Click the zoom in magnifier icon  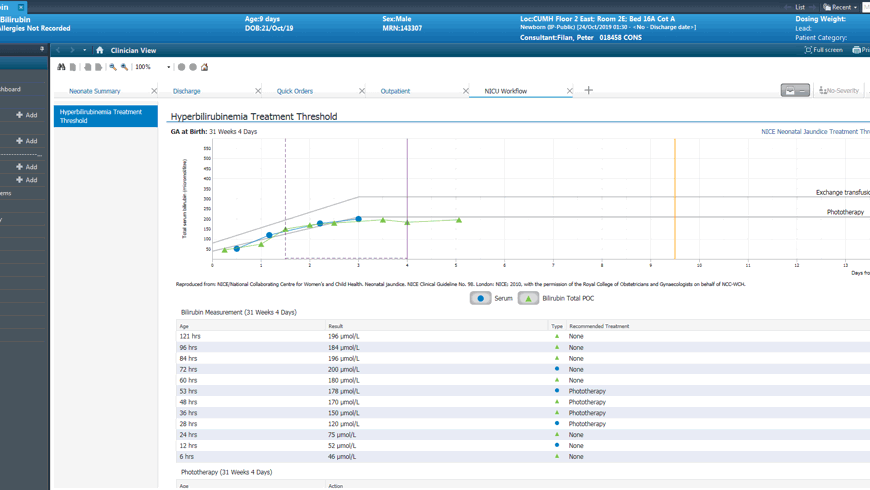tap(124, 67)
